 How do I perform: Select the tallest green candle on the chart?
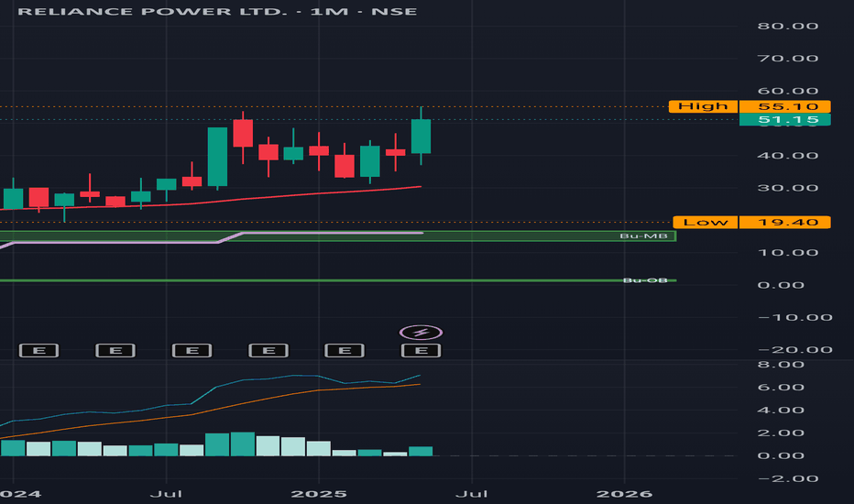[x=217, y=157]
